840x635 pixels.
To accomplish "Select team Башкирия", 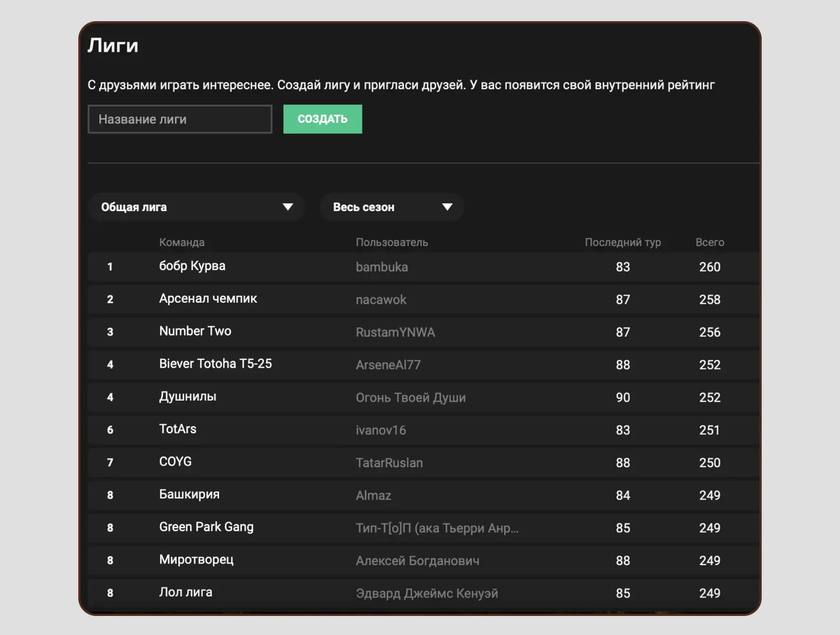I will (x=189, y=494).
